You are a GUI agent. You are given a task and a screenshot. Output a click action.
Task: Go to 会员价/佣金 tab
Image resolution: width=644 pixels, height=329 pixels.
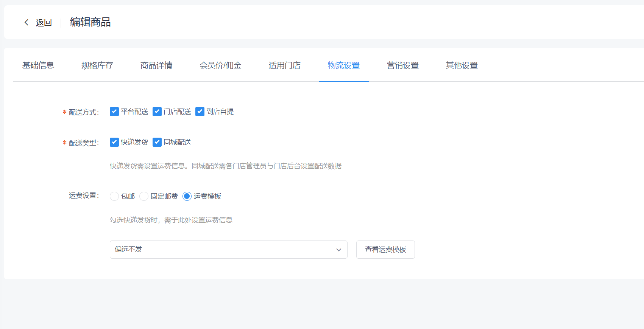[x=220, y=65]
